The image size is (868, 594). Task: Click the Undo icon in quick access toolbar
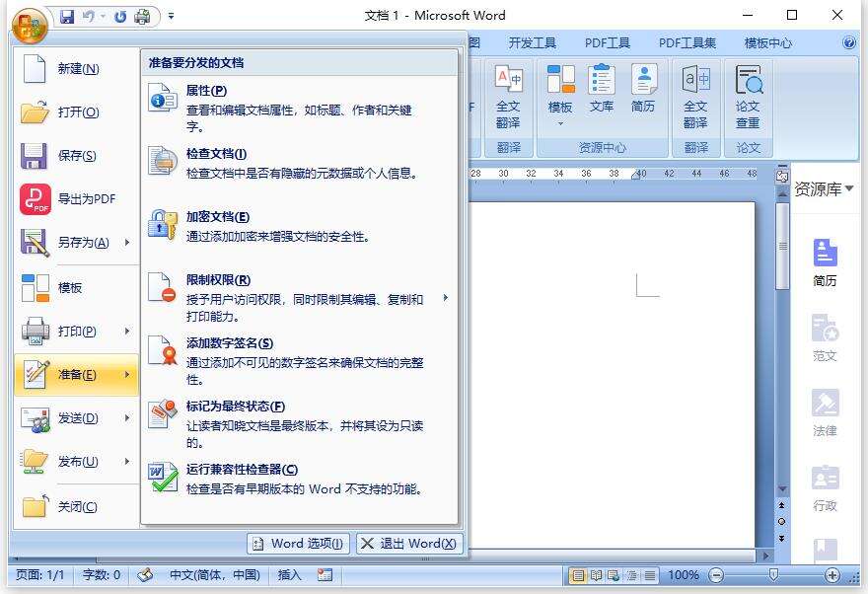(x=88, y=17)
